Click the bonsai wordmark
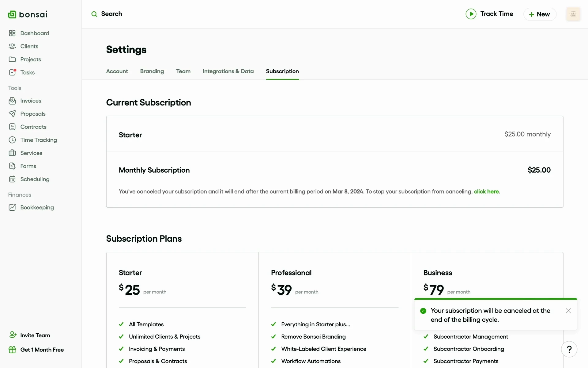Screen dimensions: 588x368 (33, 14)
